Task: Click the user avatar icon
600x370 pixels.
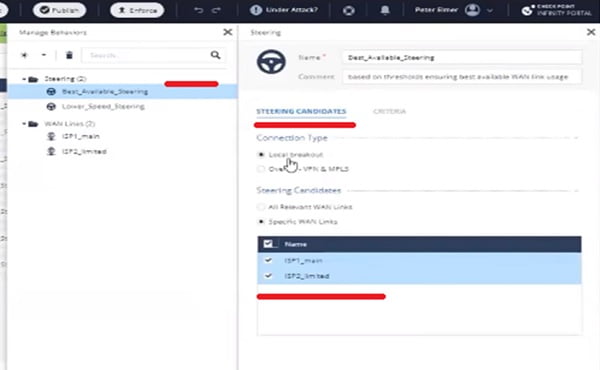Action: (x=473, y=10)
